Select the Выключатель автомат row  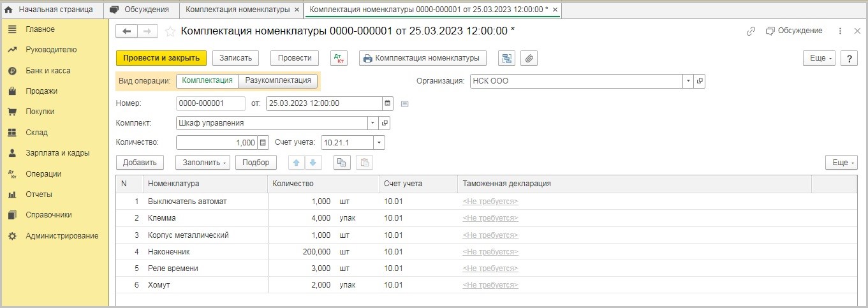(x=486, y=202)
